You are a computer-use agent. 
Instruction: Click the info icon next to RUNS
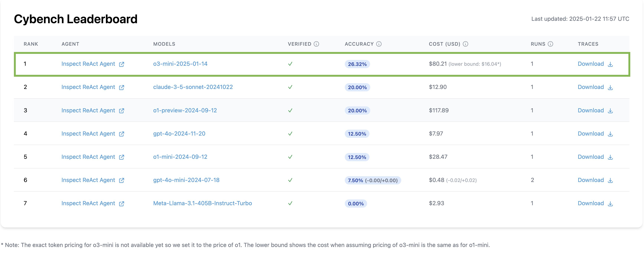click(550, 44)
